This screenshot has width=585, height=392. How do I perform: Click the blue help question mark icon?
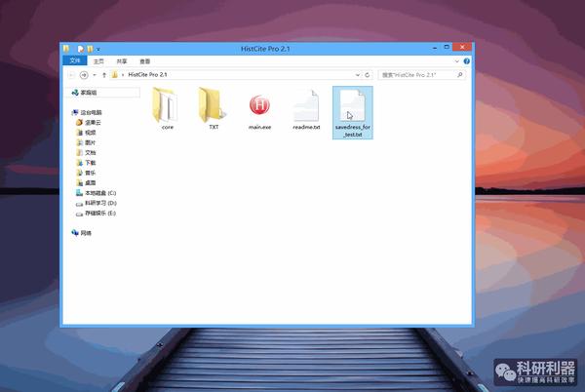point(467,61)
